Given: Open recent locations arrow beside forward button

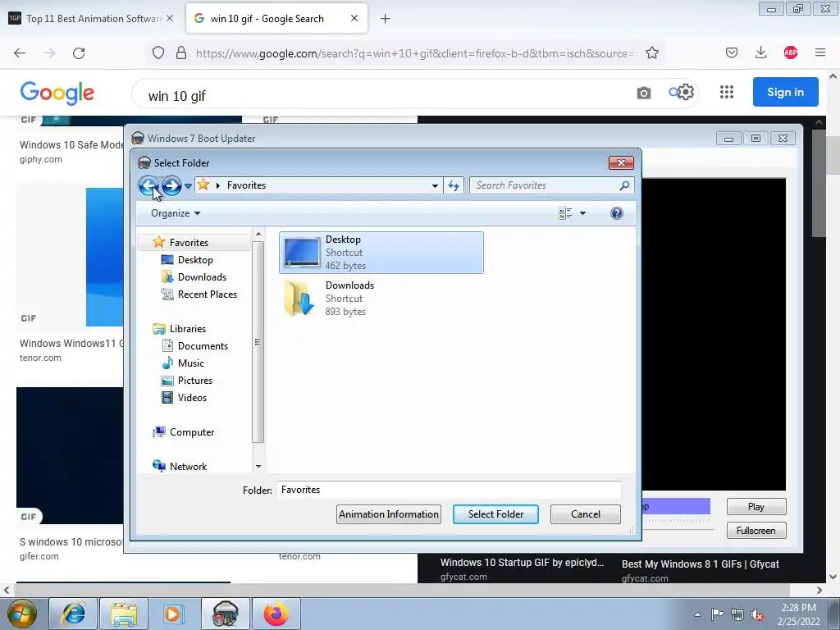Looking at the screenshot, I should (188, 186).
